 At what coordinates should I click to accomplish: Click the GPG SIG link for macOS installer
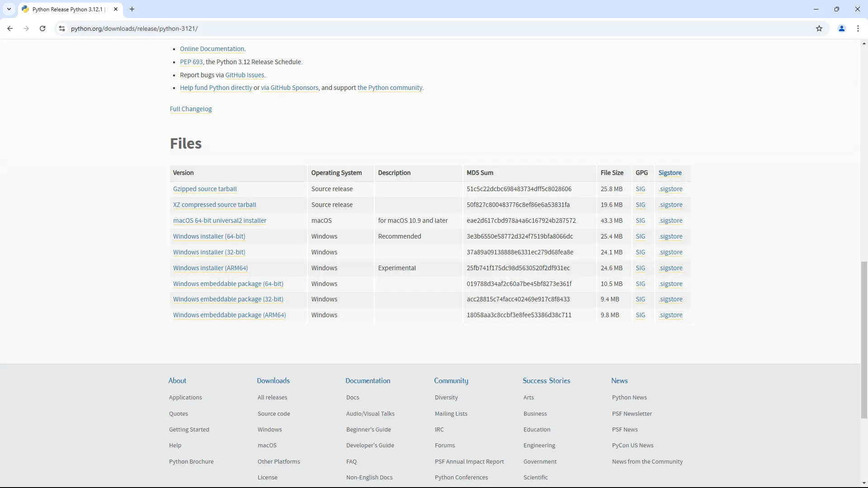click(x=640, y=221)
